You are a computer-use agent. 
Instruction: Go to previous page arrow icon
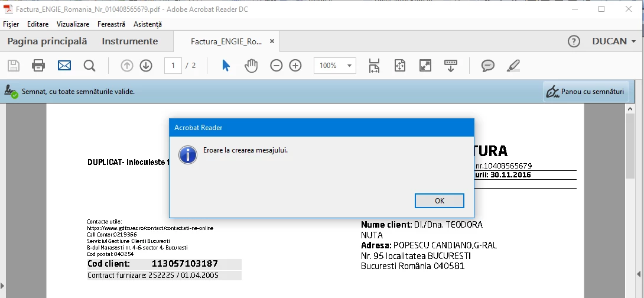coord(127,66)
